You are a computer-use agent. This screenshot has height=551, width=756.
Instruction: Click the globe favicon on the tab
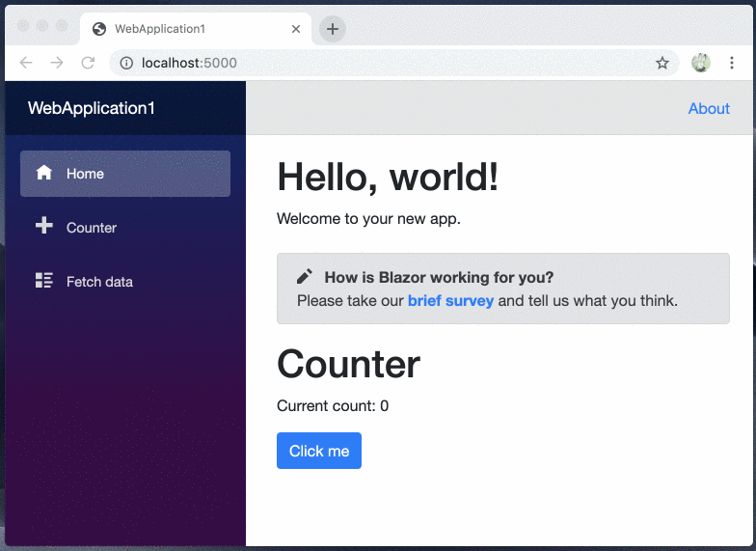point(99,29)
